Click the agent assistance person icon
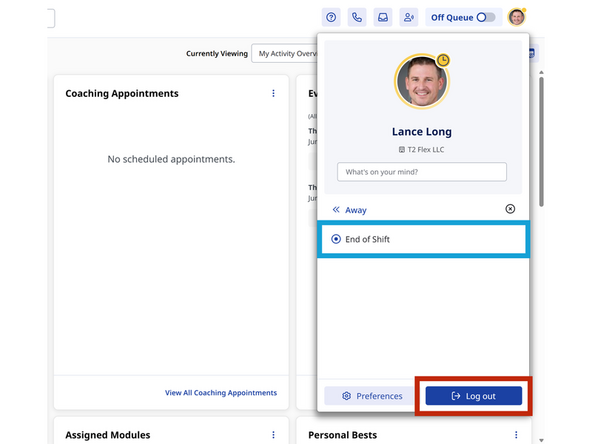 [x=409, y=17]
